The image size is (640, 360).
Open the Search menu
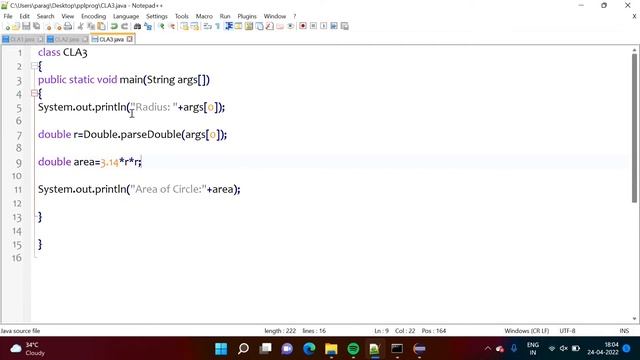45,16
